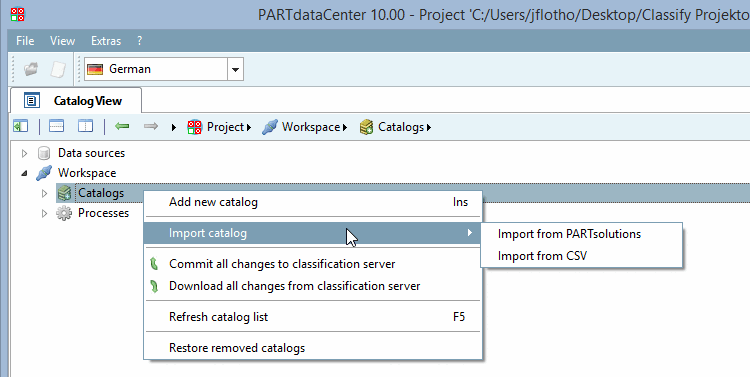Expand the Processes tree node

click(x=44, y=213)
